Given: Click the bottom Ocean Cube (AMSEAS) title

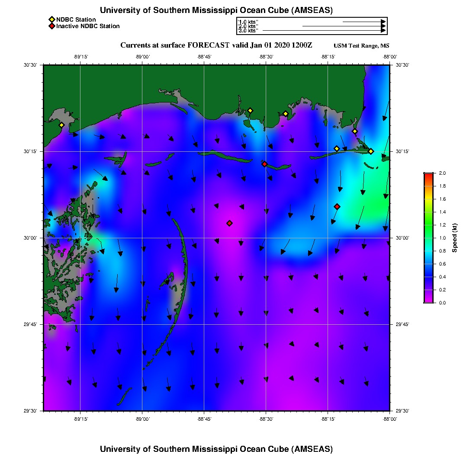Looking at the screenshot, I should (x=216, y=449).
